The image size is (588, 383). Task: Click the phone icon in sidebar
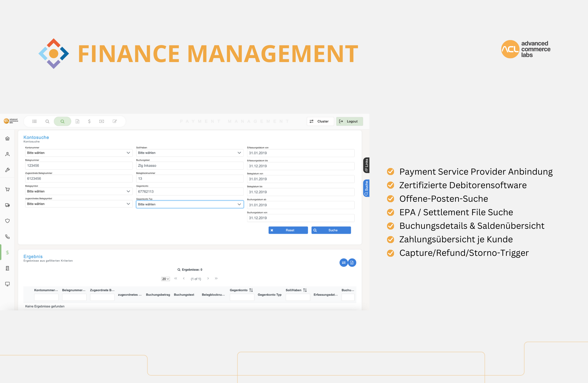(x=7, y=237)
